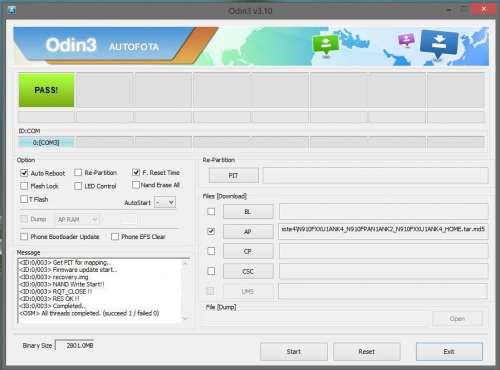500x370 pixels.
Task: Click the CP file path field
Action: click(x=383, y=251)
